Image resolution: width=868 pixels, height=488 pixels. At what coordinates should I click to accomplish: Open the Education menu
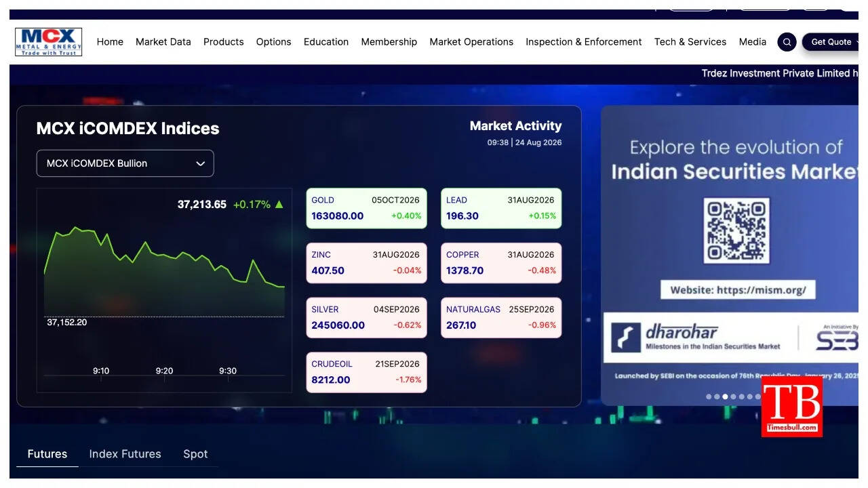(x=326, y=42)
